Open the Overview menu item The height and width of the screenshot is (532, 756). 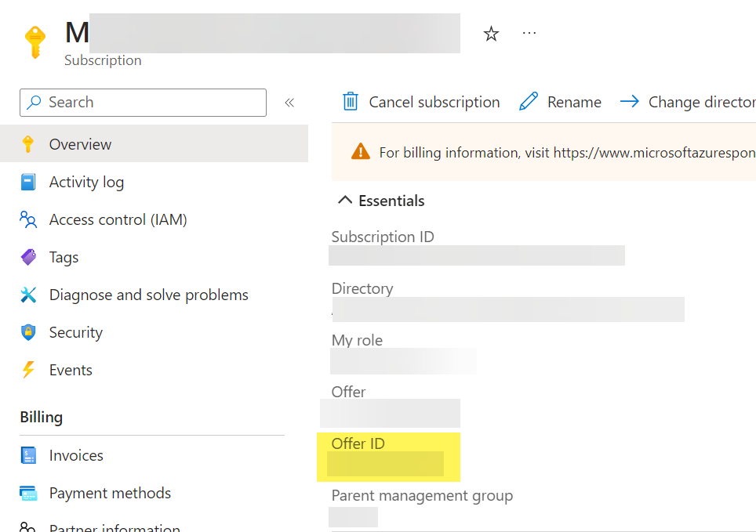pos(80,144)
